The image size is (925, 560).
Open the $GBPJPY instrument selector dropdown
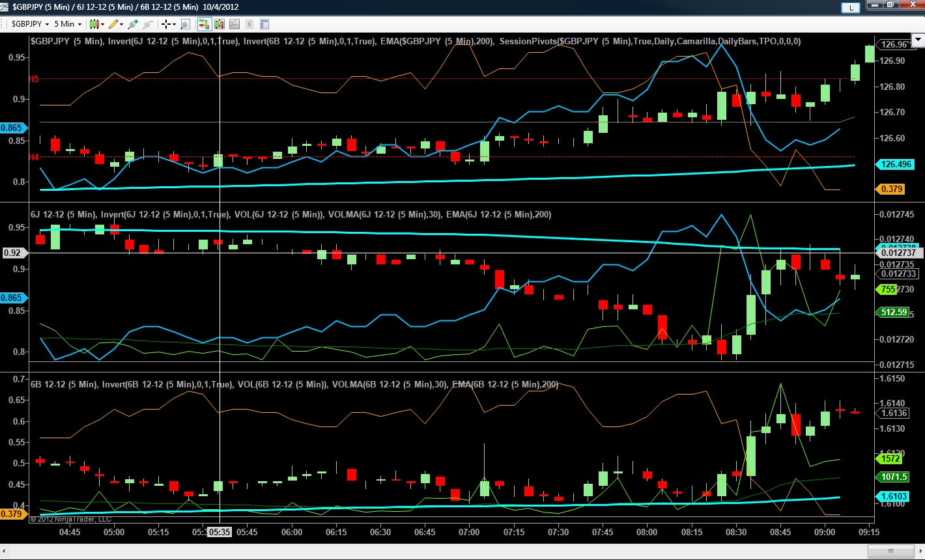click(30, 24)
